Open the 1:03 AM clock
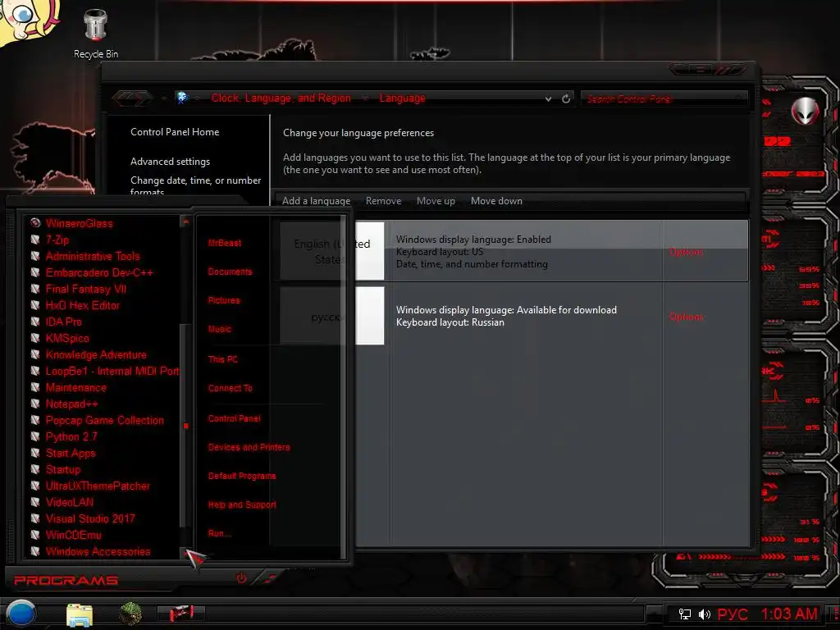This screenshot has height=630, width=840. point(789,614)
